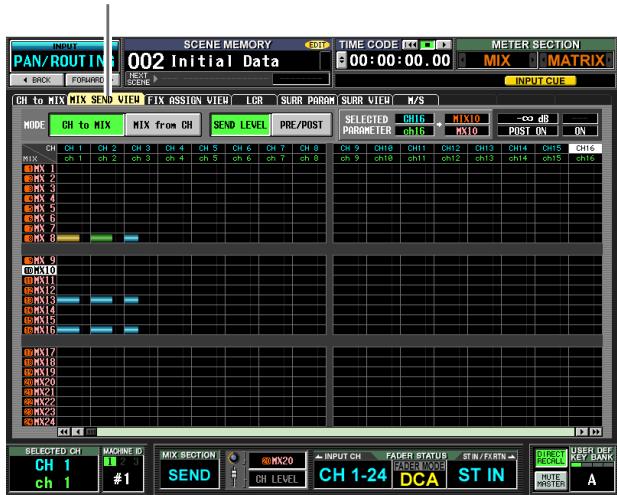617x495 pixels.
Task: Click the green time code stop button
Action: [427, 45]
